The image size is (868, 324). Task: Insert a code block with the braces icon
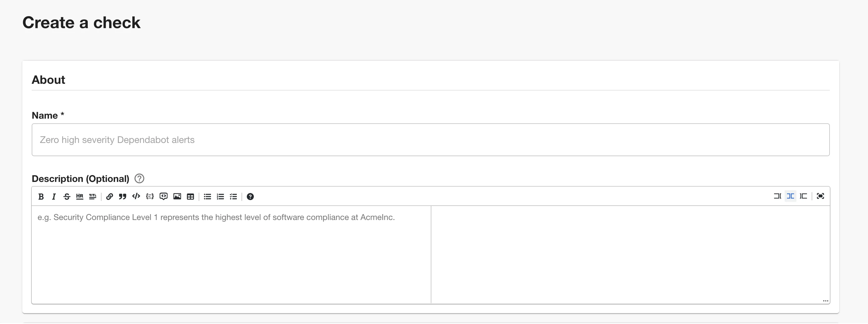click(150, 197)
